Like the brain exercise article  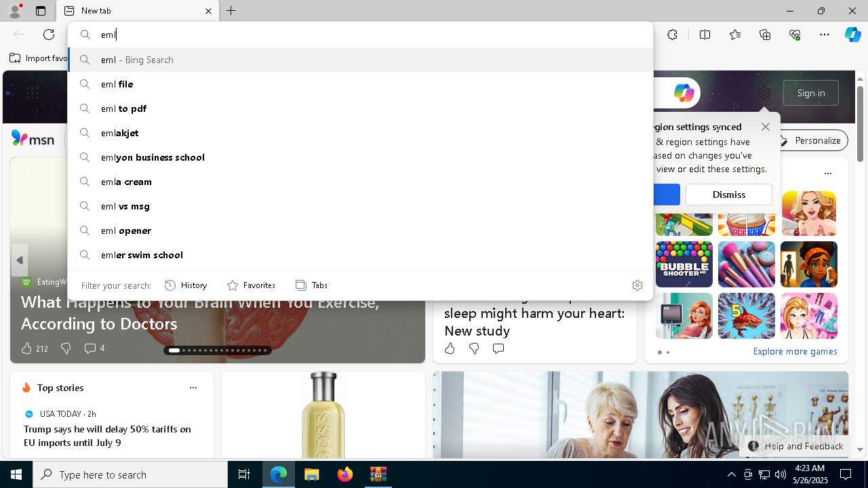26,348
